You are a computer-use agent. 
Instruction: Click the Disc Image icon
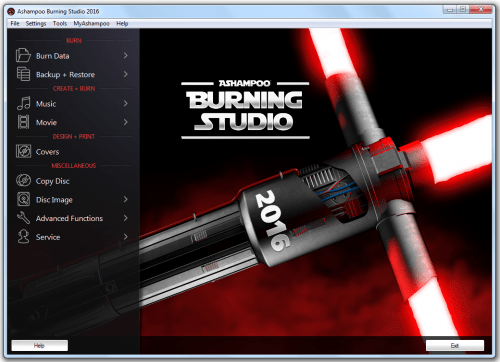click(23, 199)
